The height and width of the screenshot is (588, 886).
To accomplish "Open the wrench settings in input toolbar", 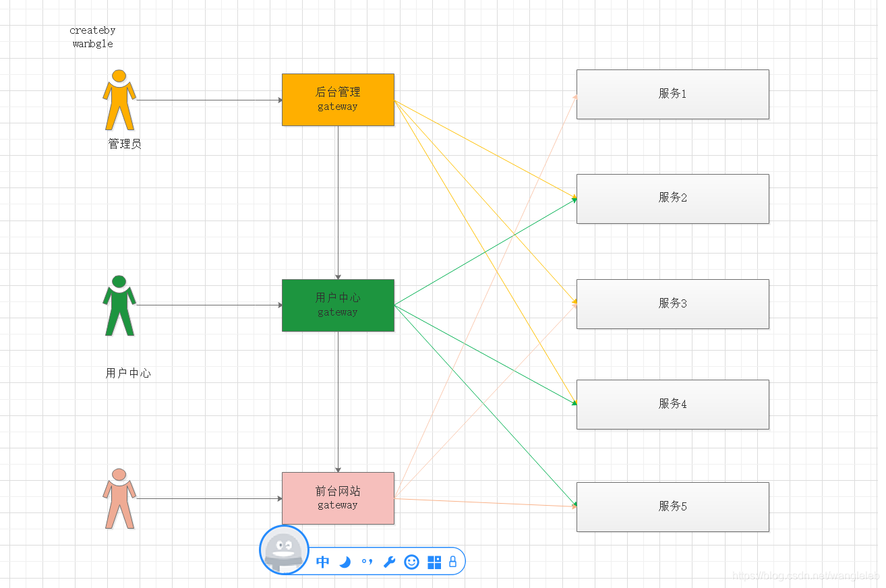I will [x=389, y=562].
